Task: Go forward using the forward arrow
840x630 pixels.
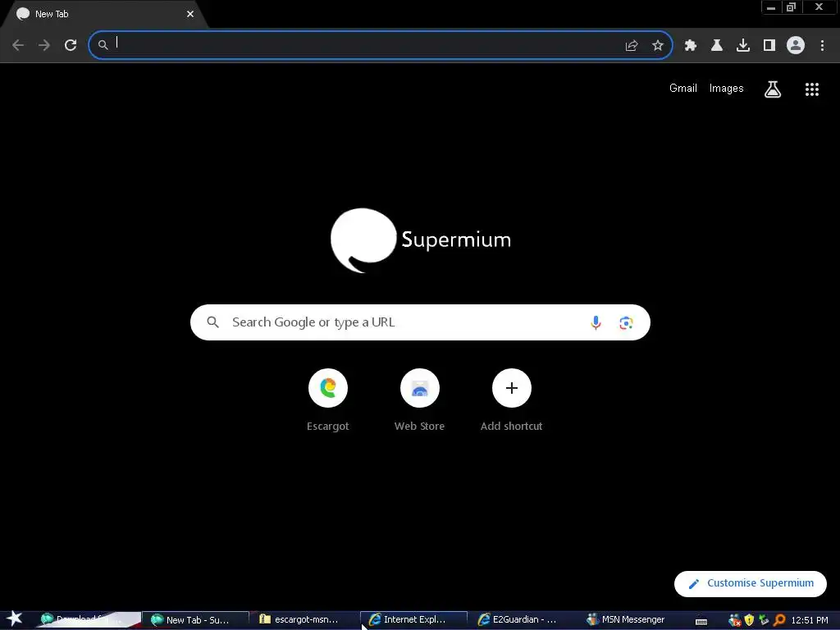Action: click(x=44, y=45)
